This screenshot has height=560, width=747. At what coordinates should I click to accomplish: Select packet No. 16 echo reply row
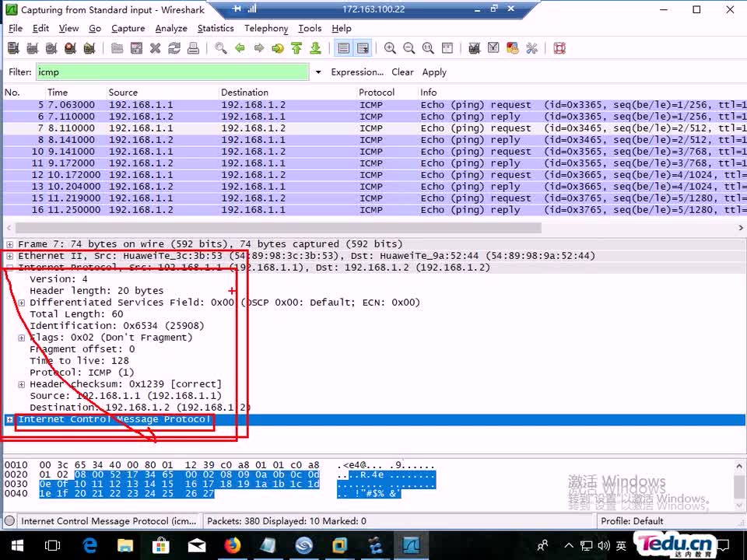(x=375, y=210)
